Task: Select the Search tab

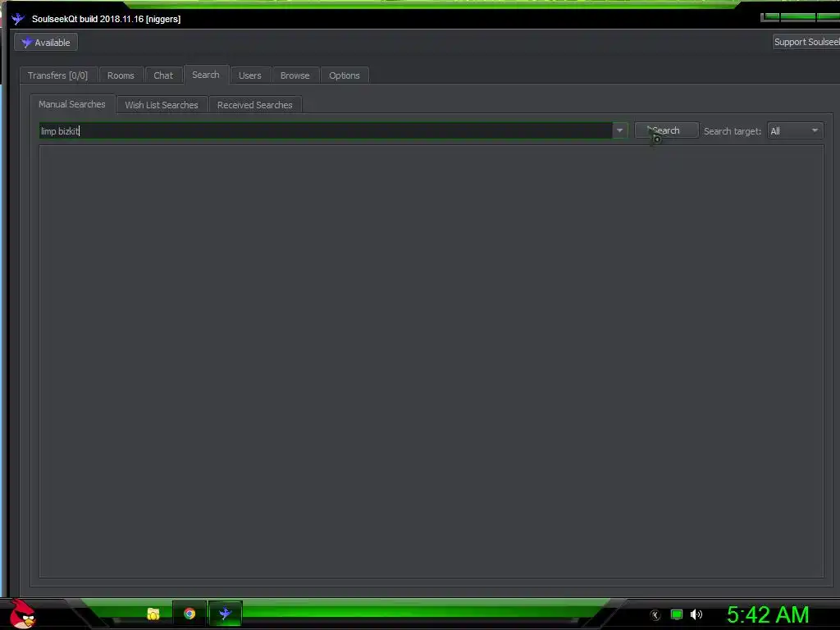Action: tap(206, 75)
